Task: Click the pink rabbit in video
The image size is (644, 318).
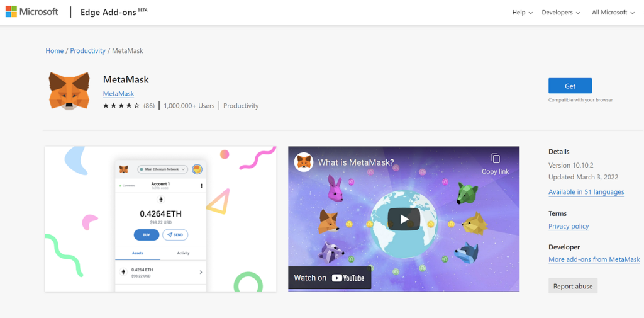Action: (x=335, y=189)
